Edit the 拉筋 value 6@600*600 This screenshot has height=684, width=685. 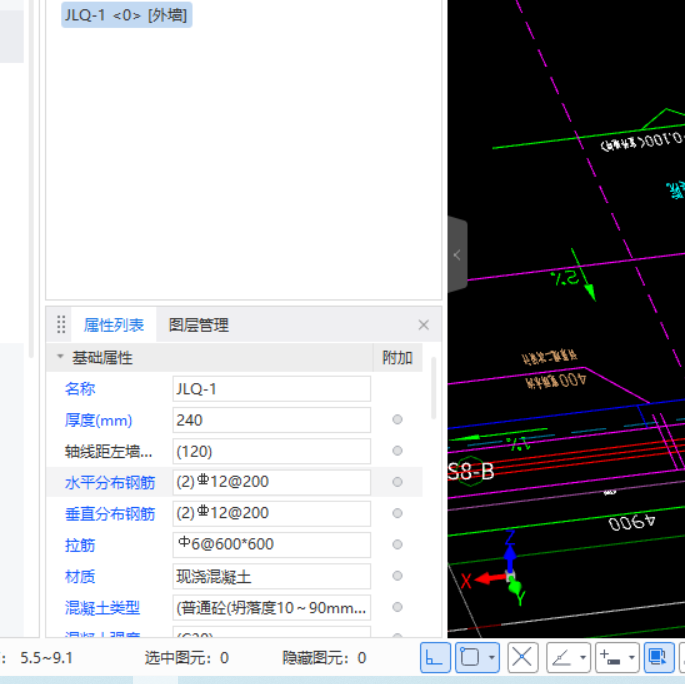(x=271, y=545)
